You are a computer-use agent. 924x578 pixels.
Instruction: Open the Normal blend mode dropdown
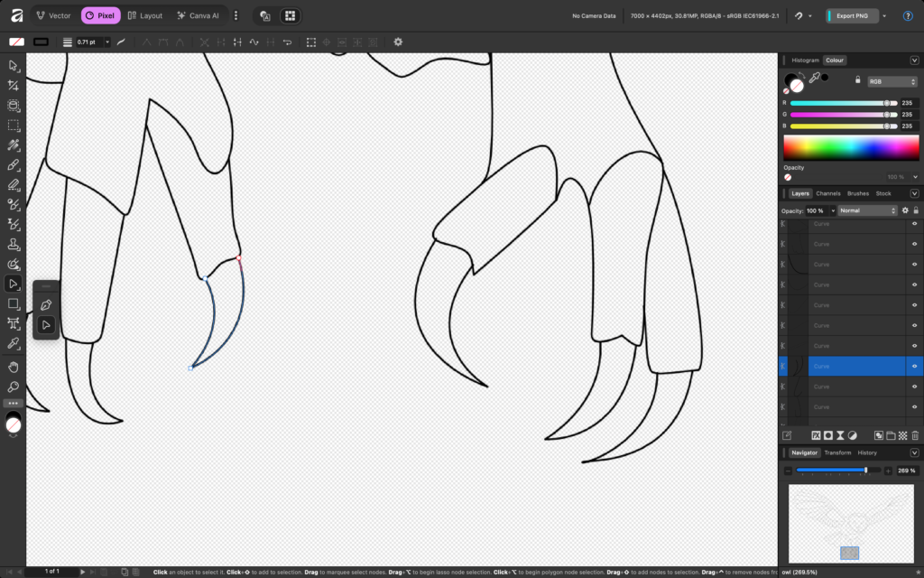pyautogui.click(x=867, y=210)
